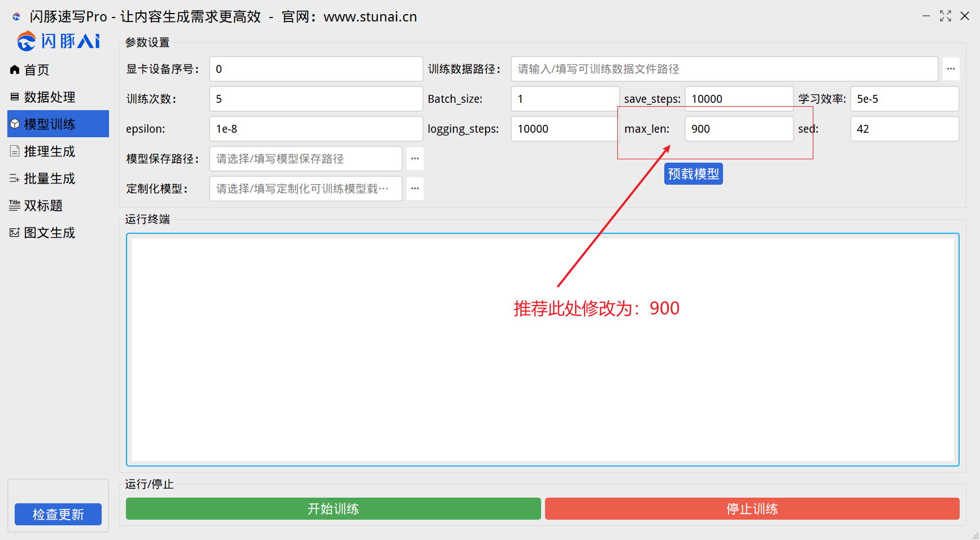Click the 参数设置 group label

coord(147,42)
